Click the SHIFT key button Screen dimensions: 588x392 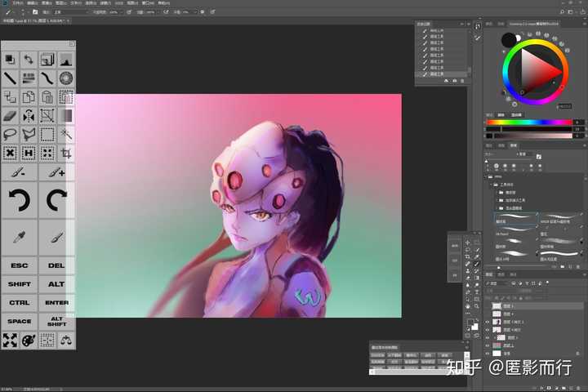(19, 284)
